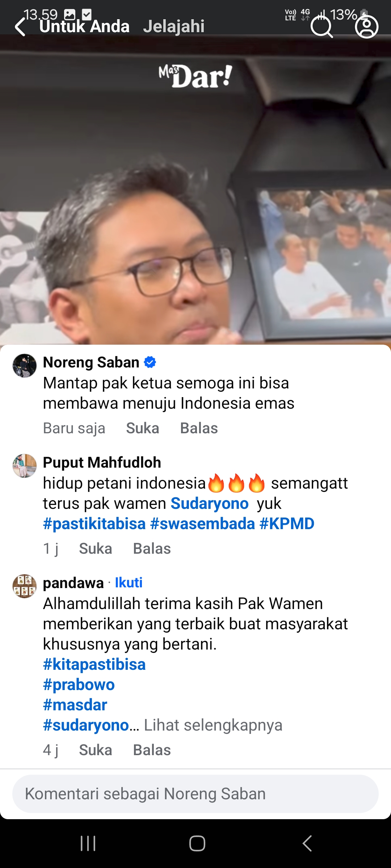
Task: Open the profile icon at top right
Action: coord(367,27)
